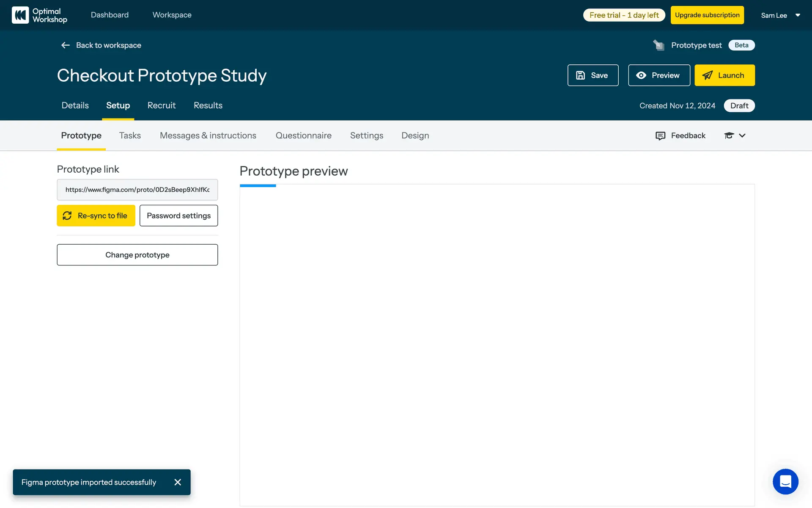
Task: Open the Recruit tab
Action: pyautogui.click(x=161, y=105)
